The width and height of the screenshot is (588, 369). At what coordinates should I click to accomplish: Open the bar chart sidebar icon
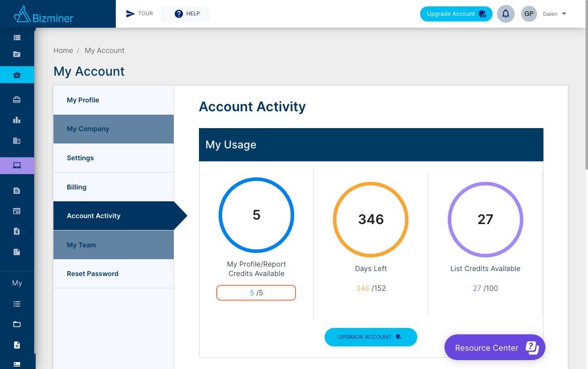click(x=17, y=120)
